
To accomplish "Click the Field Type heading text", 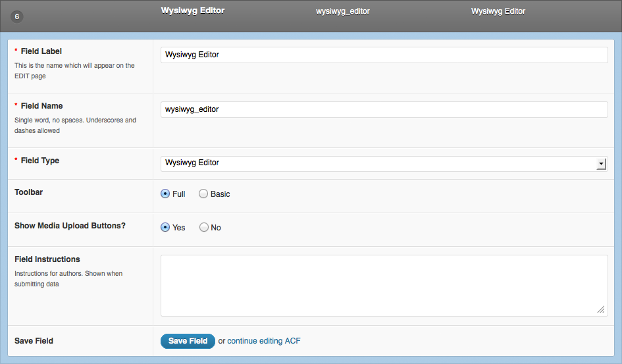I will point(40,161).
